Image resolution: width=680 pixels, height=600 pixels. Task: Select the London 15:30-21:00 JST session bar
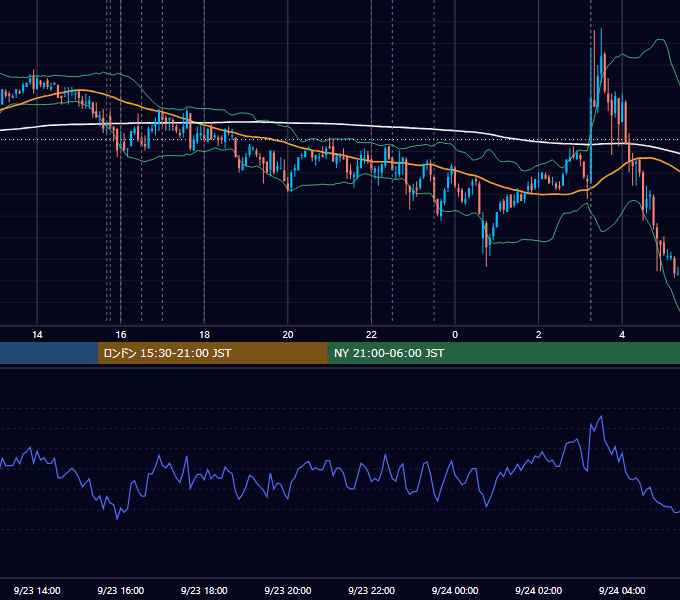click(x=212, y=353)
